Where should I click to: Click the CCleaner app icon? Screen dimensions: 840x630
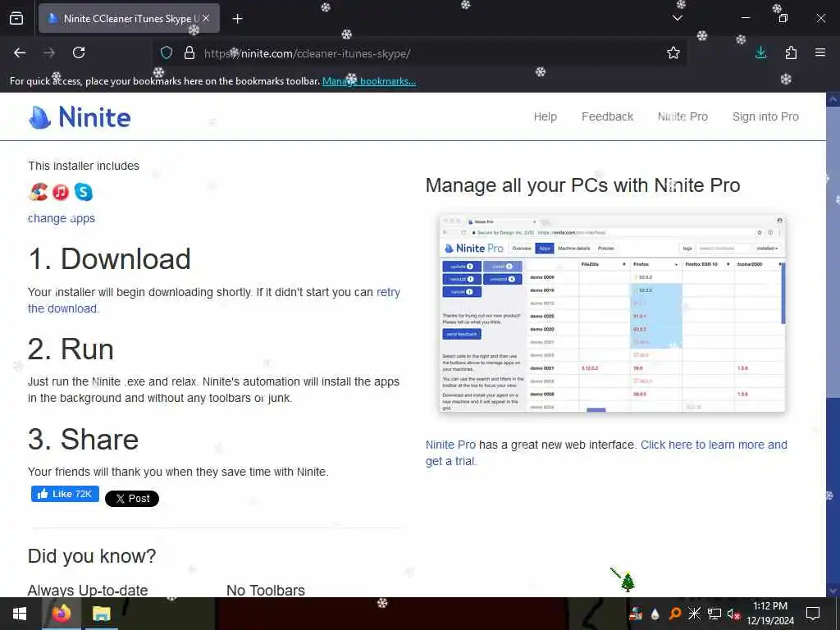(x=38, y=192)
